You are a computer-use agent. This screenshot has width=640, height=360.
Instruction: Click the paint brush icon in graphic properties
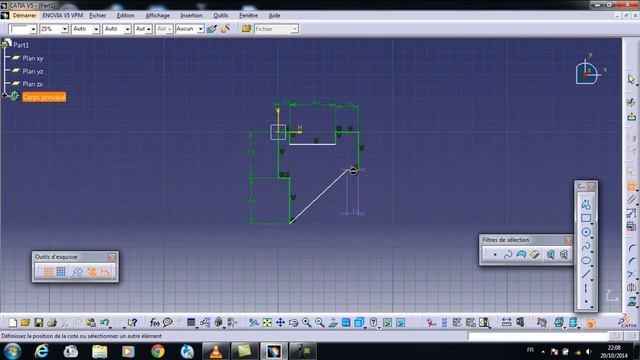(x=212, y=29)
